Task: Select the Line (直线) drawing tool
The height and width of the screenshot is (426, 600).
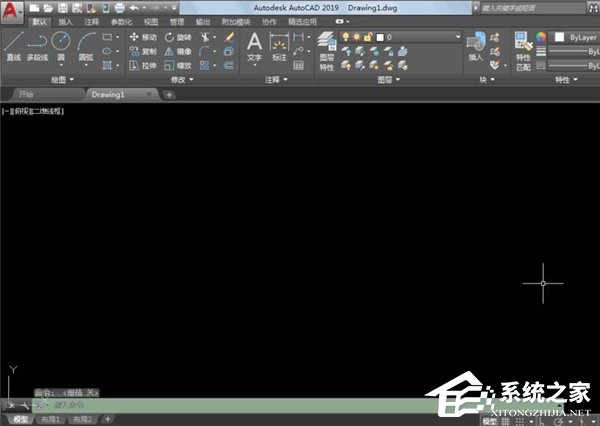Action: (x=14, y=47)
